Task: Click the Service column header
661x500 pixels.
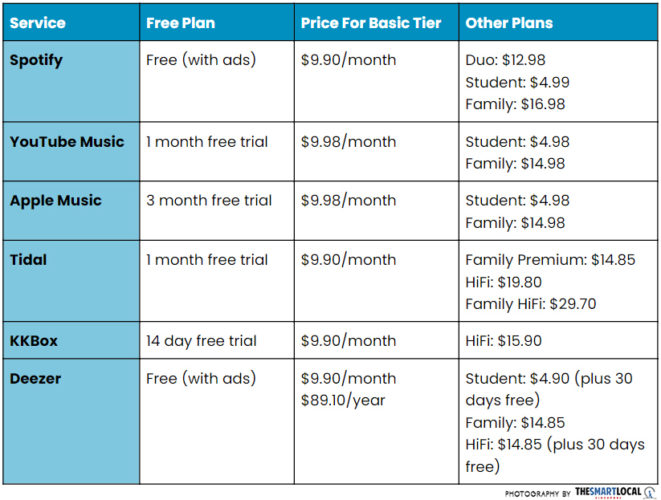Action: [x=37, y=22]
